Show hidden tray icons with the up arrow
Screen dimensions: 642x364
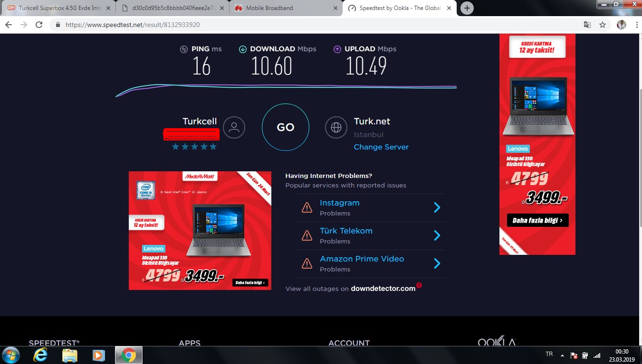(562, 355)
